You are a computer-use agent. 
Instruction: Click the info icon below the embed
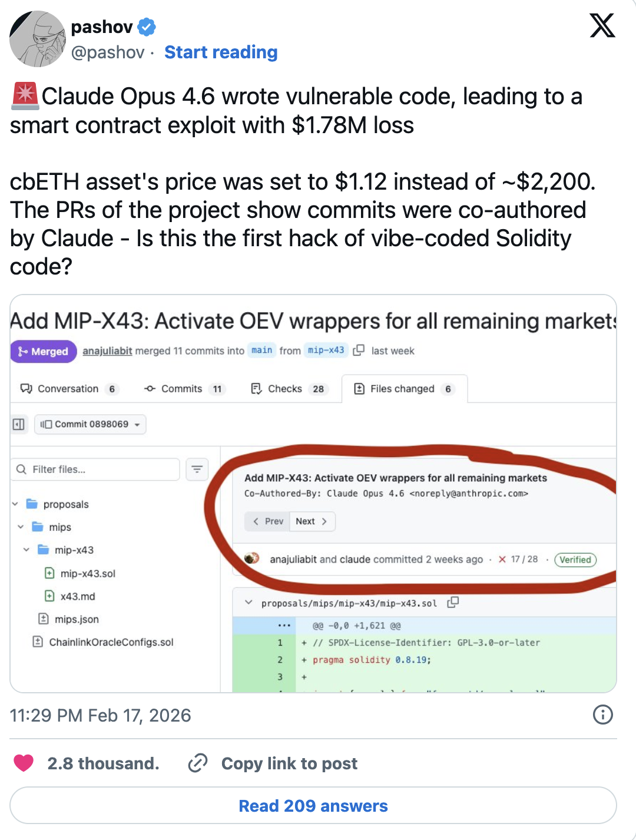coord(602,715)
